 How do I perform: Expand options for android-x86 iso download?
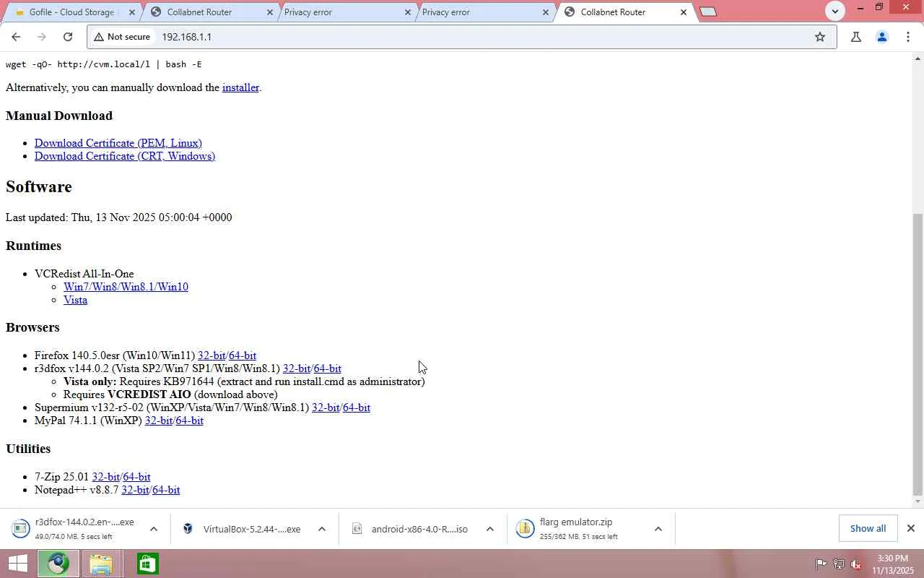(490, 529)
